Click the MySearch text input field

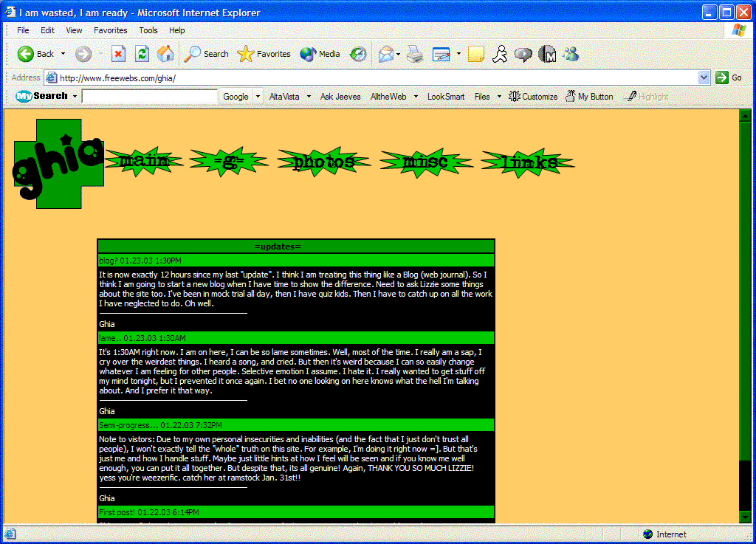click(x=150, y=97)
